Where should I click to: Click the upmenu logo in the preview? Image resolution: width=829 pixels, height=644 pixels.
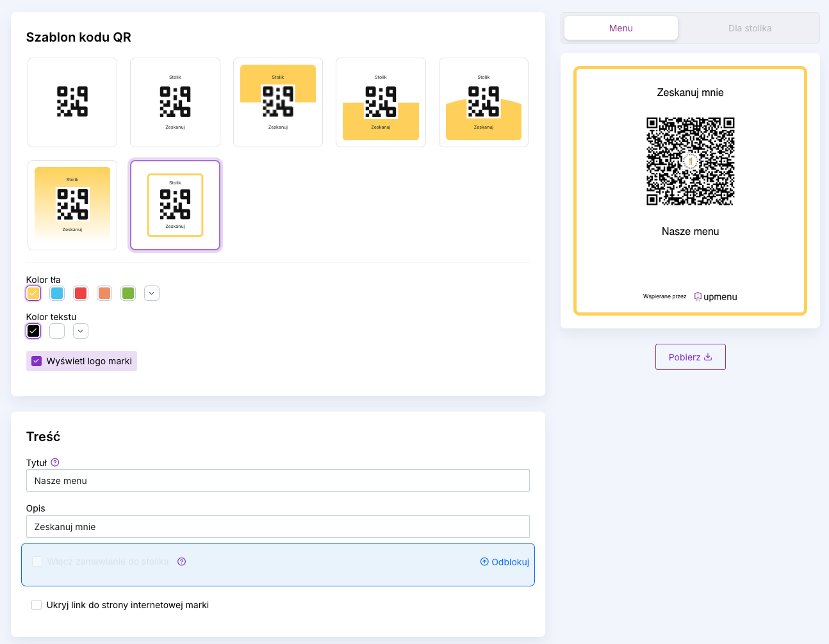pos(716,297)
